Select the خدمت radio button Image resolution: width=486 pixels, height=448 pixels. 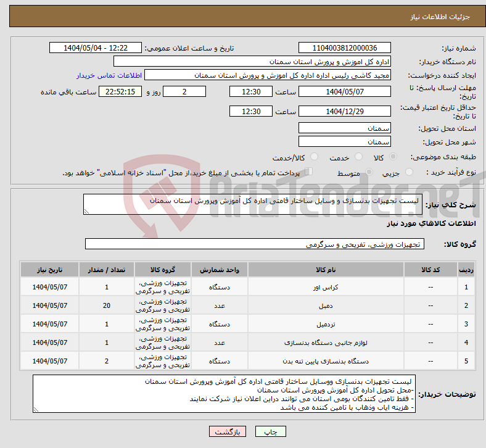[x=358, y=157]
